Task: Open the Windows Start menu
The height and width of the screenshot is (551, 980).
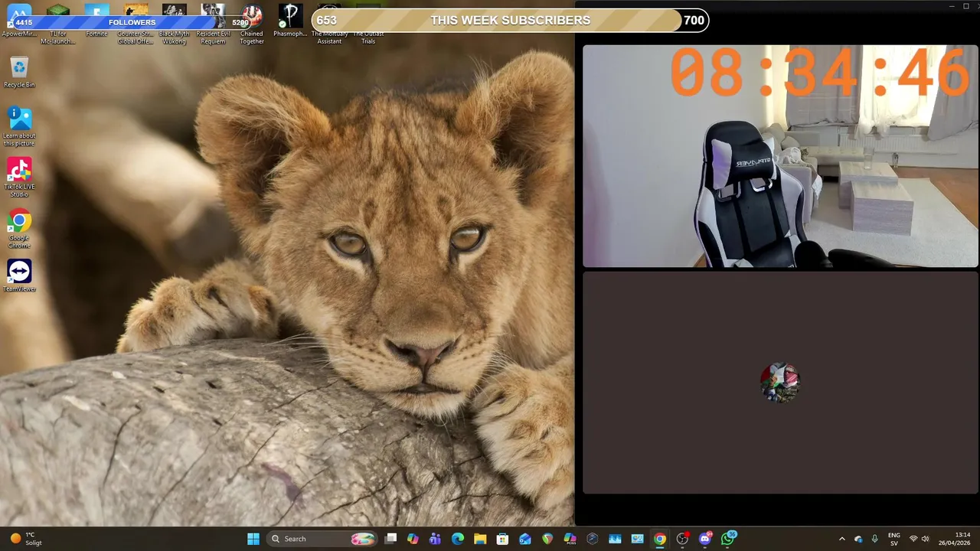Action: pyautogui.click(x=253, y=539)
